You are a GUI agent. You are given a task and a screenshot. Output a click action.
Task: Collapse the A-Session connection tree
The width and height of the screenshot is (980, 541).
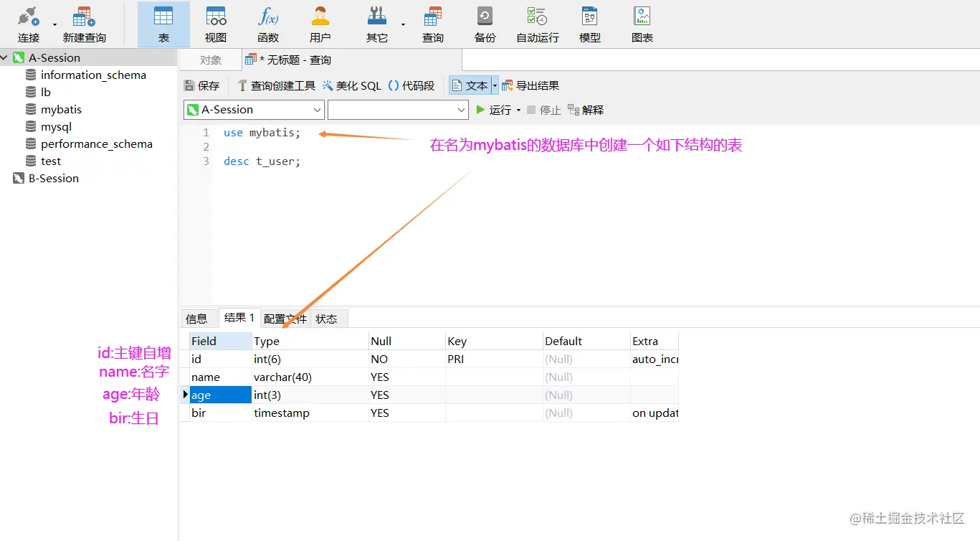point(5,57)
